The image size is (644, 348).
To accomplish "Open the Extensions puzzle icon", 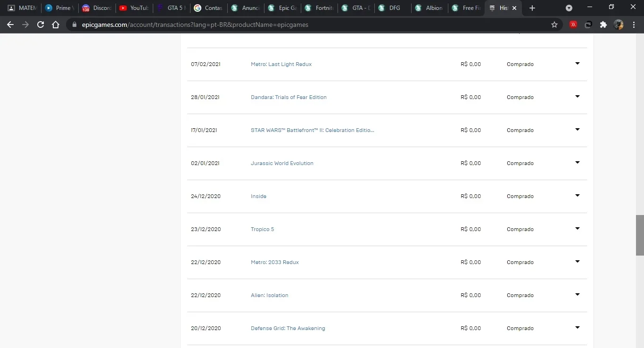I will click(603, 25).
